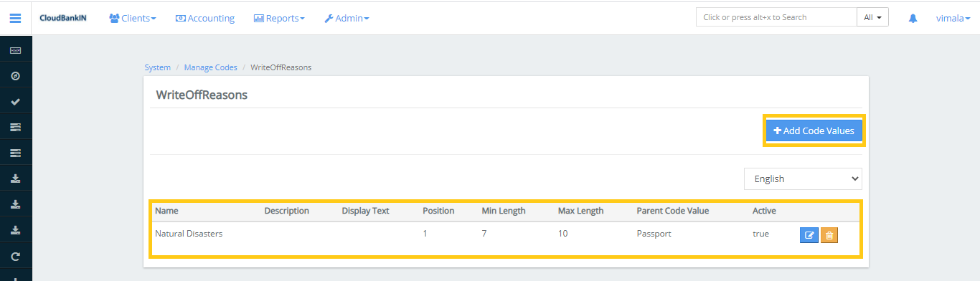Click the Parent Code Value column header

click(x=672, y=211)
